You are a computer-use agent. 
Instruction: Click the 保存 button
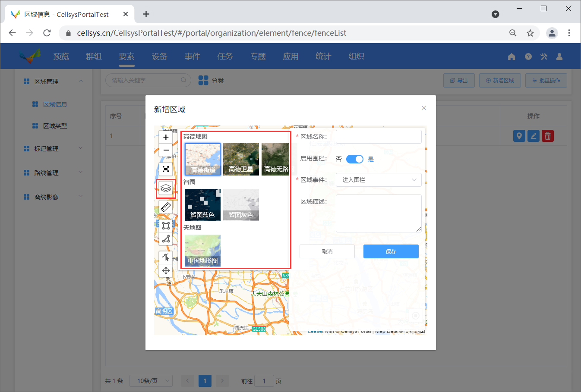click(391, 251)
